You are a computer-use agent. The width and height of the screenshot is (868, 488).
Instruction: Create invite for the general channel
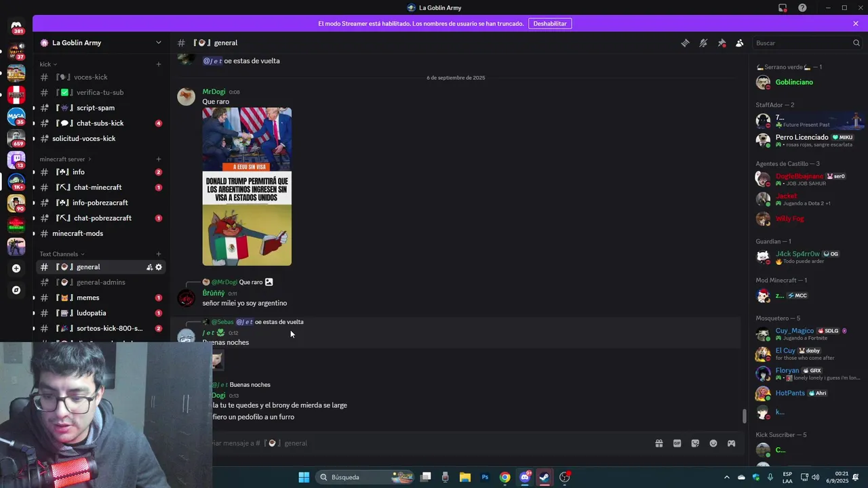pos(149,267)
